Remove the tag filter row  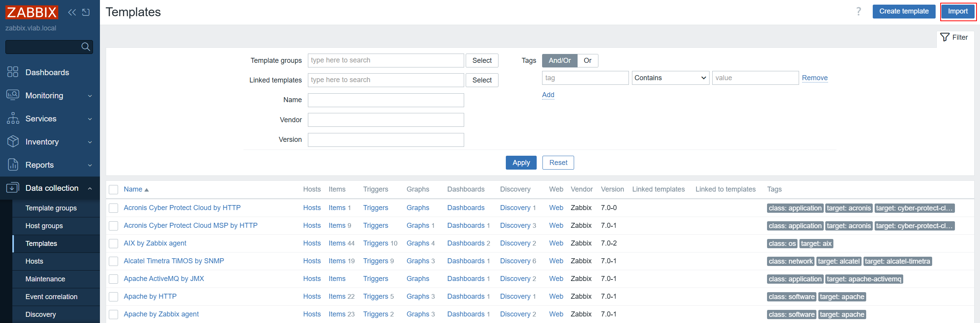(815, 78)
